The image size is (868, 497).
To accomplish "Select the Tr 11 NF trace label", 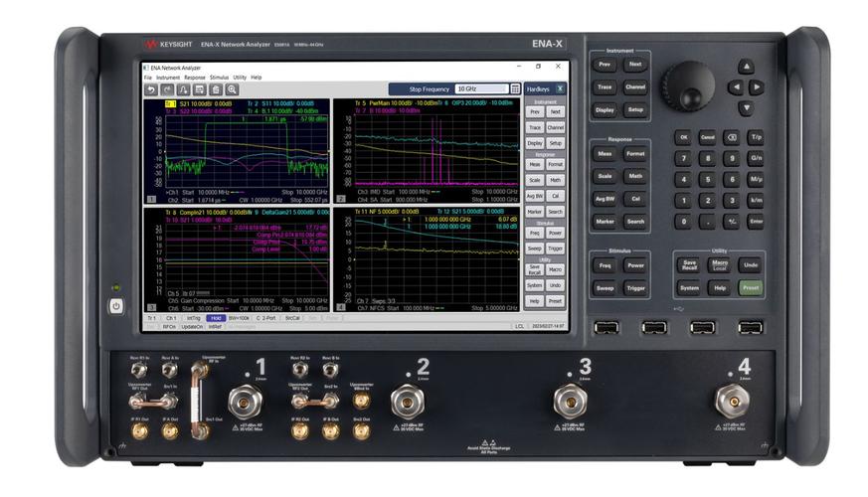I will coord(387,212).
